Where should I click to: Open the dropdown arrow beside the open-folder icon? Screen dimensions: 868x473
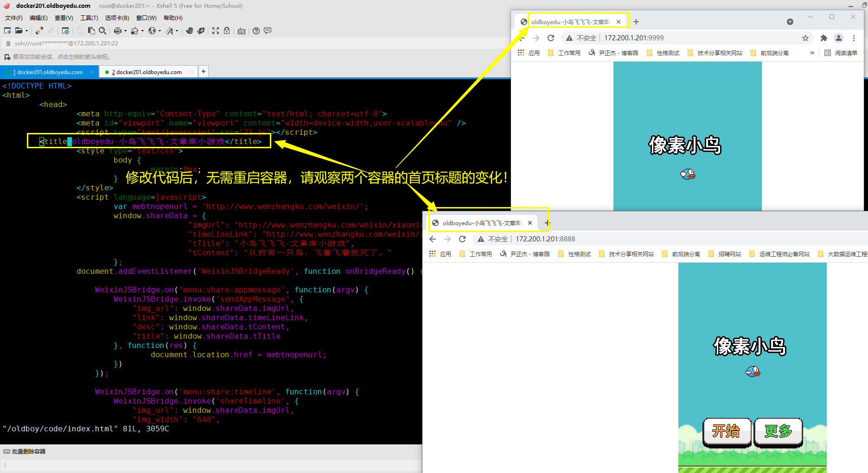27,31
